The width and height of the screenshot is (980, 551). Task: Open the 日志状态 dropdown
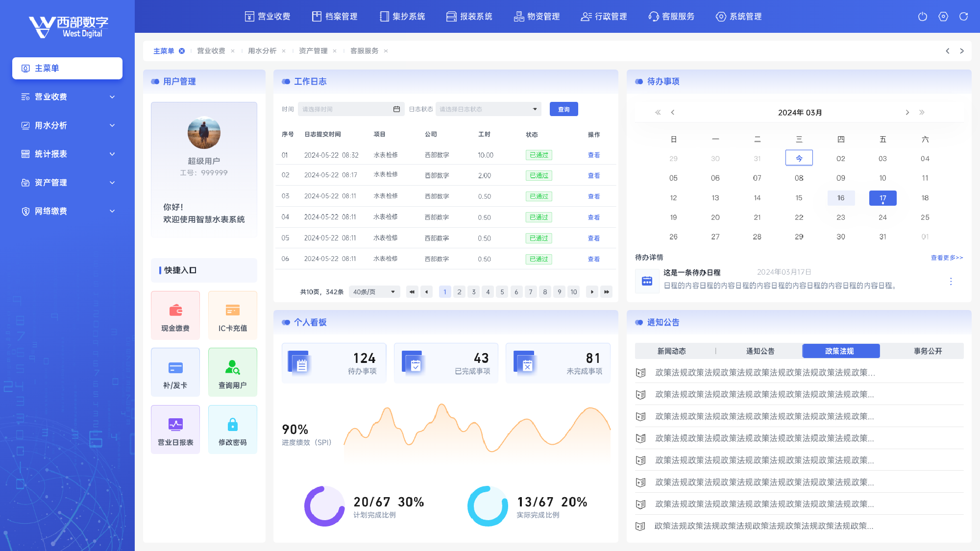pos(488,109)
